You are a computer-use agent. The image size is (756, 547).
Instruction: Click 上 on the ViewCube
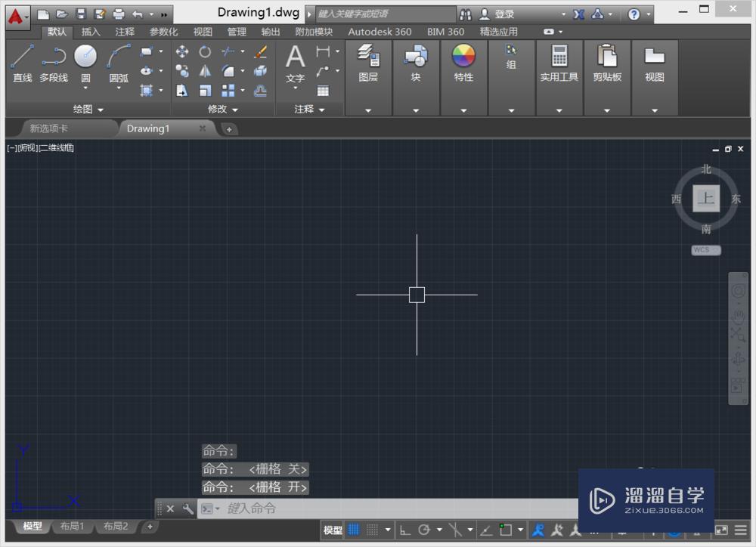pyautogui.click(x=706, y=199)
